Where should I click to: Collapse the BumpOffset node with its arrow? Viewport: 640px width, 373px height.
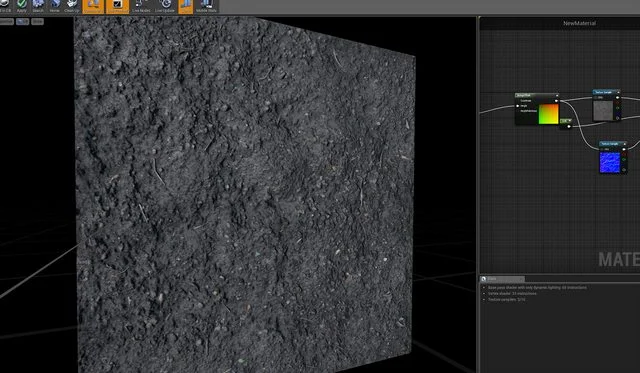[x=557, y=95]
